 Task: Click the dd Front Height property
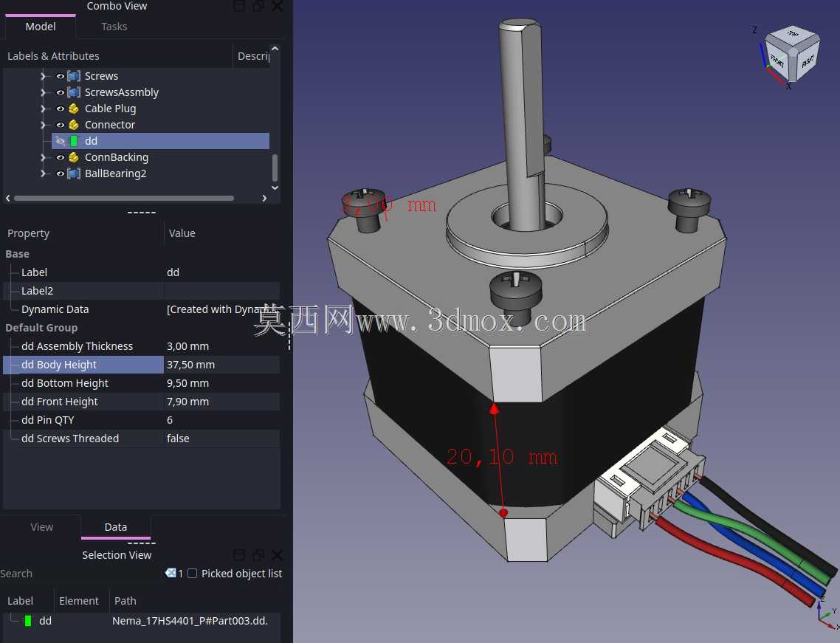pos(83,402)
